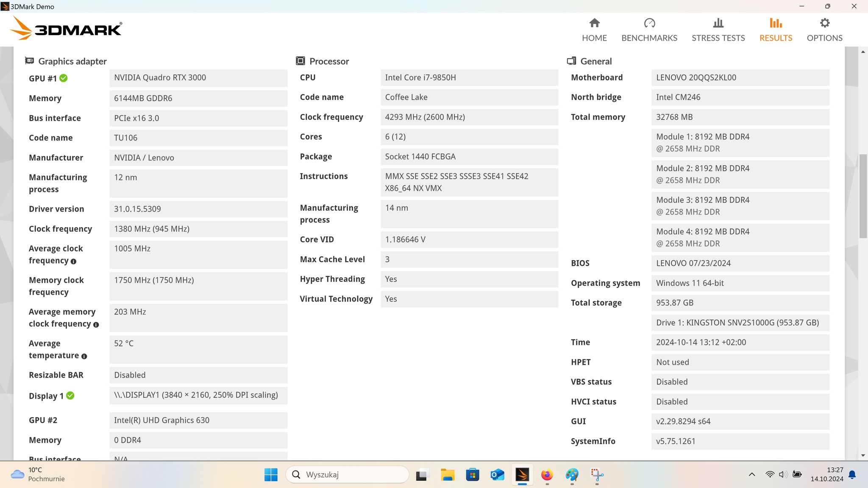Click the Module 3 memory entry

[x=740, y=206]
